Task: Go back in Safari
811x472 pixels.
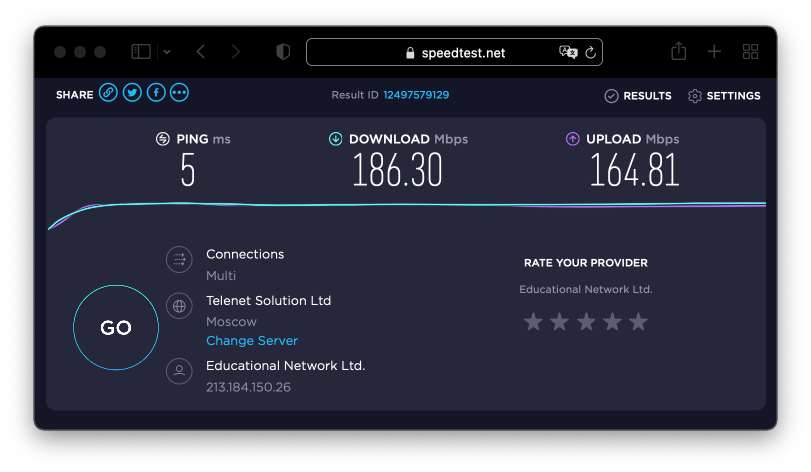Action: [x=201, y=52]
